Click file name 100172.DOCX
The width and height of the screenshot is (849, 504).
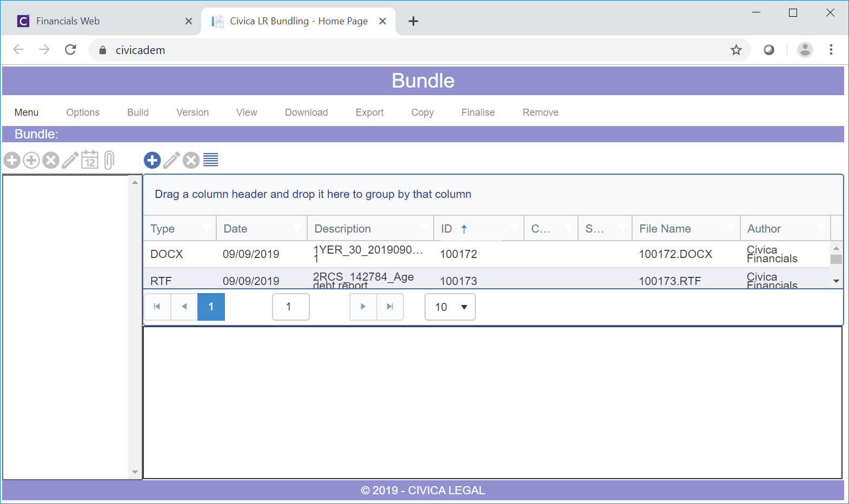coord(675,254)
